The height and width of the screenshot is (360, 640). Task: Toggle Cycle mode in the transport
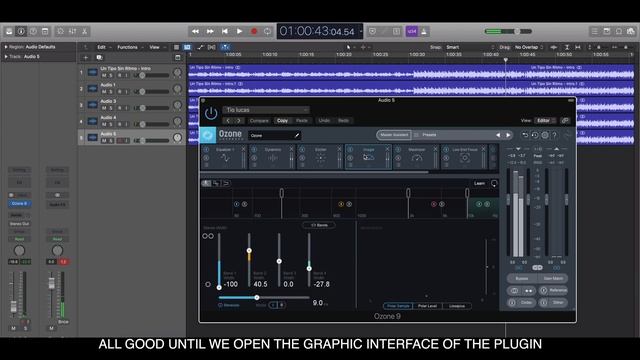[267, 31]
